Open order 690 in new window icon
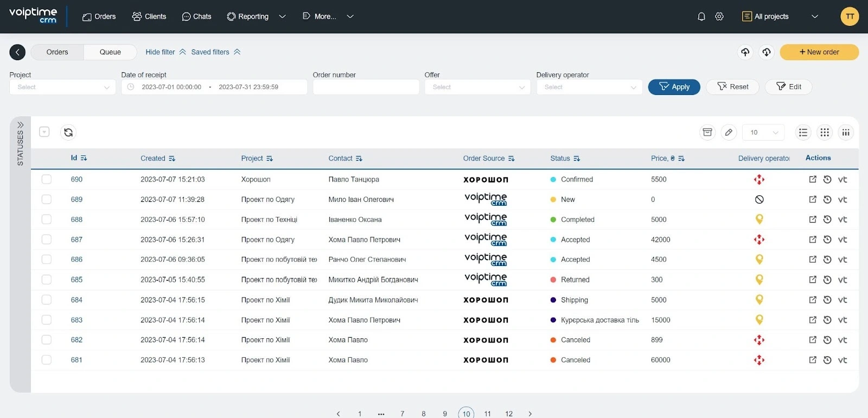 (813, 180)
